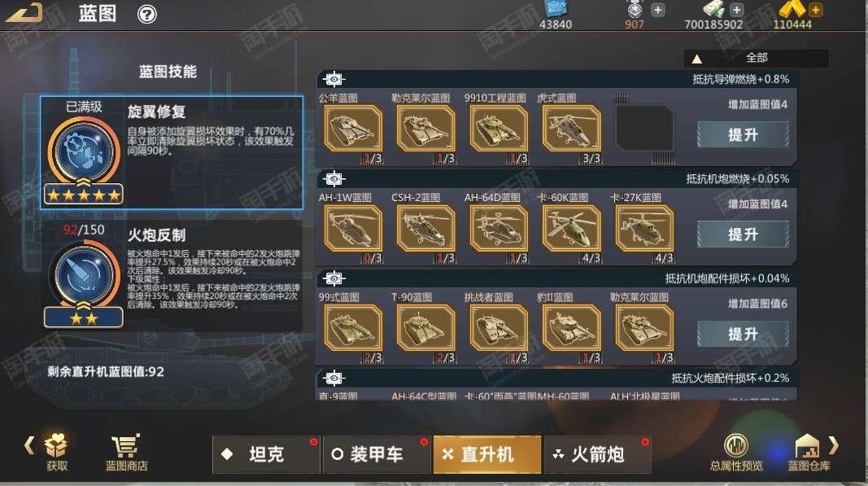This screenshot has width=868, height=486.
Task: Click 提升 button in 抵抗导弹燃烧 row
Action: point(743,134)
